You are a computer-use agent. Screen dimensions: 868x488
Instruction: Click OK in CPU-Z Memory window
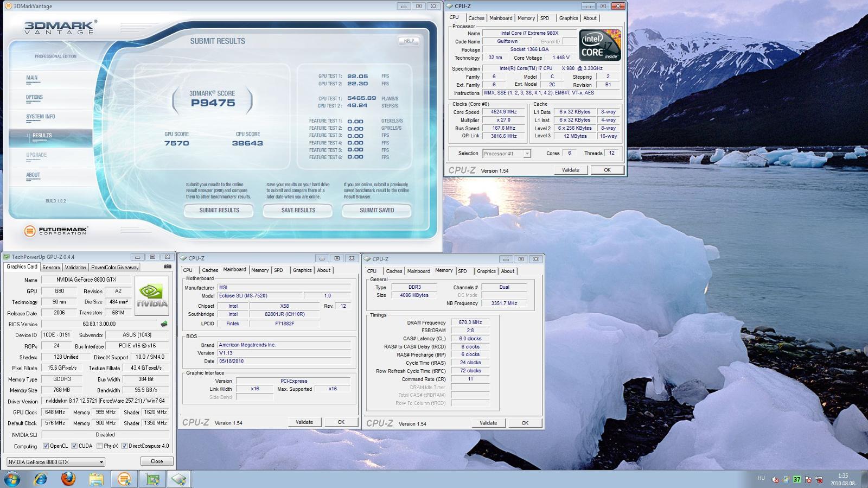coord(525,423)
